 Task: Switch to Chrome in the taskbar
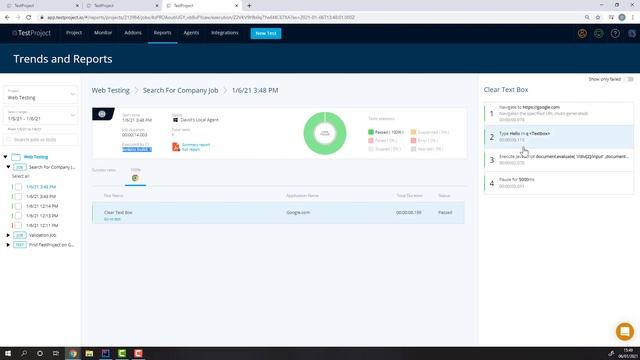(x=73, y=353)
